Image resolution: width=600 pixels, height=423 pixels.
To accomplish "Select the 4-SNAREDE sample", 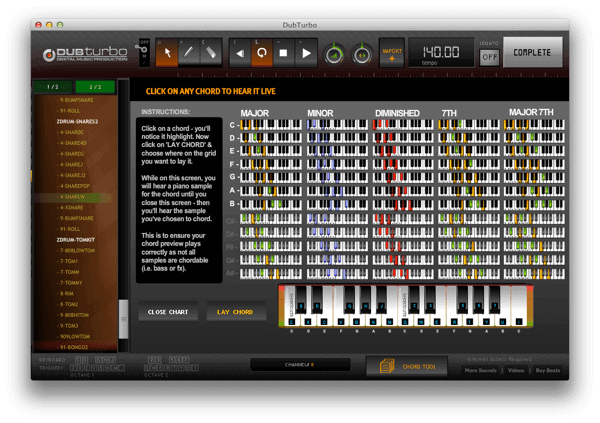I will 72,132.
